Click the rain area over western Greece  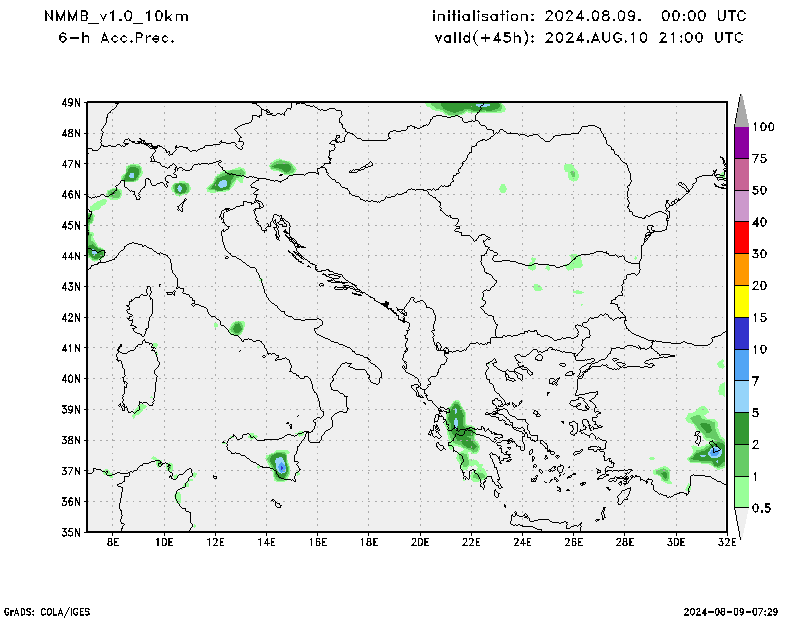457,418
